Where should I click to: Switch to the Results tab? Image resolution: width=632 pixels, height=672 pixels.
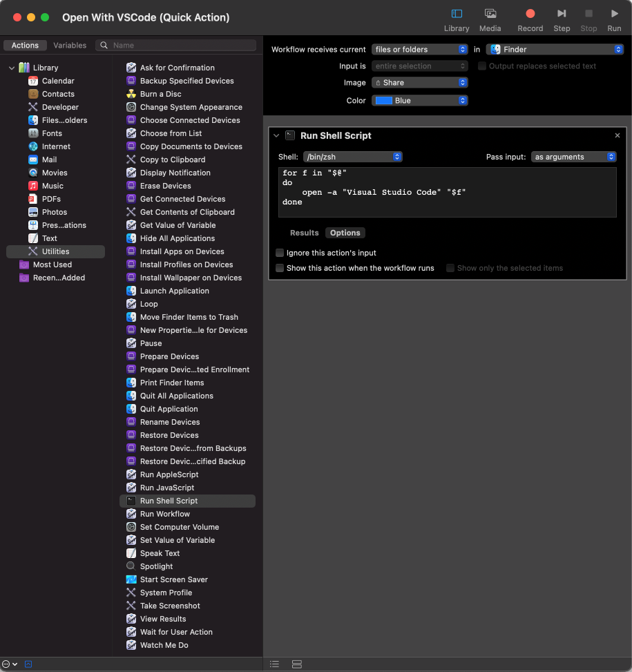(304, 233)
